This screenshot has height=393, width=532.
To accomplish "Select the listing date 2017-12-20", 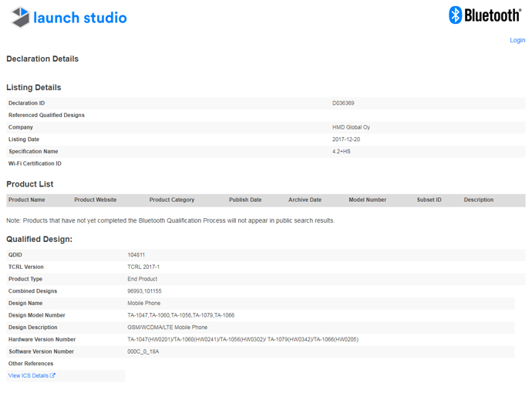I will 346,139.
